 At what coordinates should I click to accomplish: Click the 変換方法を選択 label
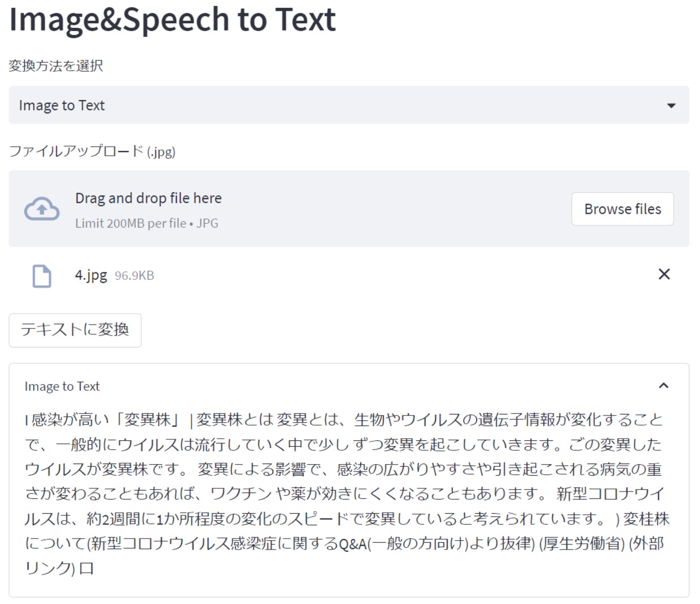pos(56,66)
